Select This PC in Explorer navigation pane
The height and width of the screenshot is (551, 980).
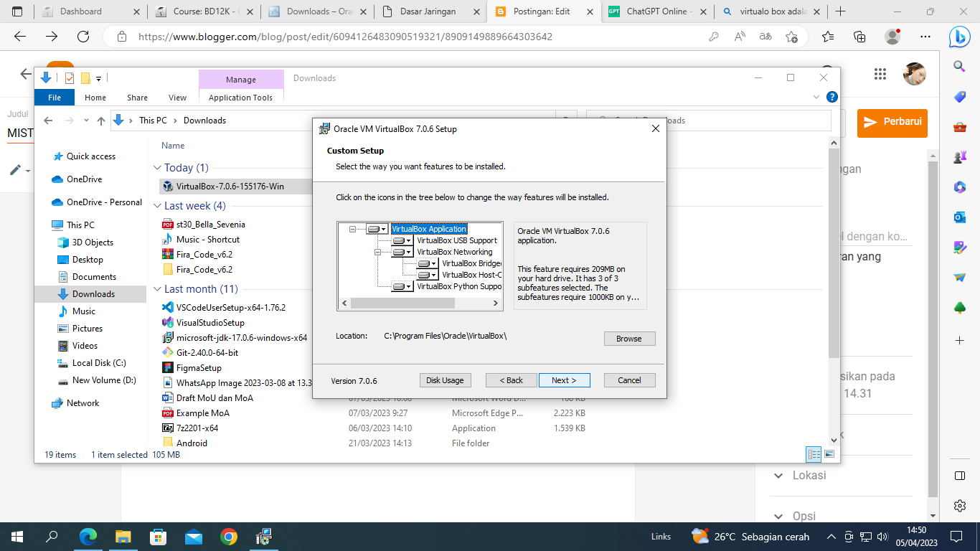80,225
